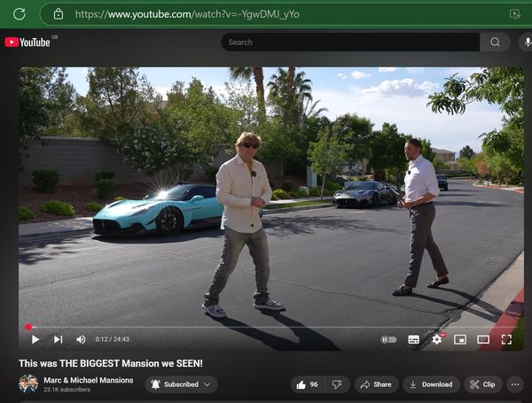Reload the page with the refresh icon

(20, 14)
